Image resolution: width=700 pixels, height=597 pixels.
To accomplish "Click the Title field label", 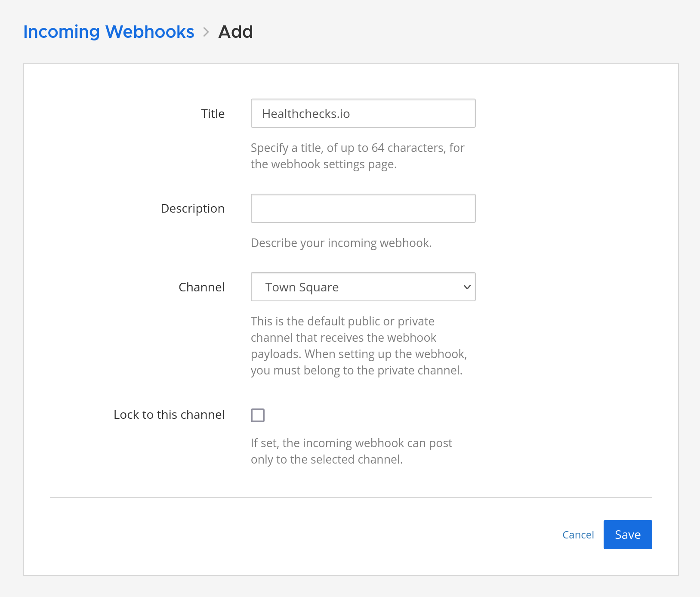I will (213, 114).
